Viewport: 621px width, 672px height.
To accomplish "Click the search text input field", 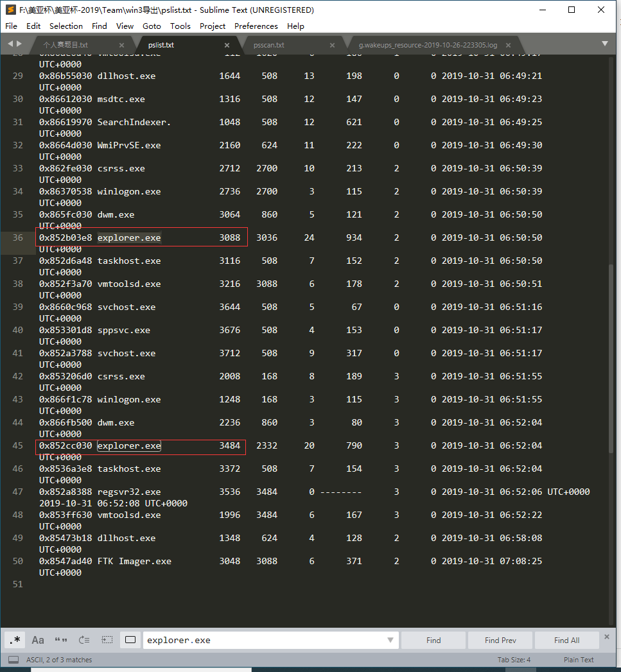I will click(264, 640).
